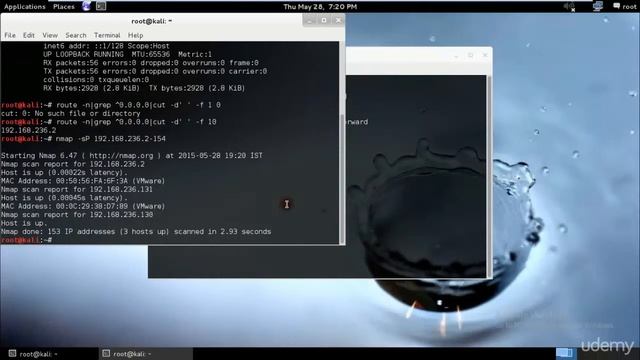Switch to second root@kali taskbar entry
The image size is (640, 360).
(145, 354)
